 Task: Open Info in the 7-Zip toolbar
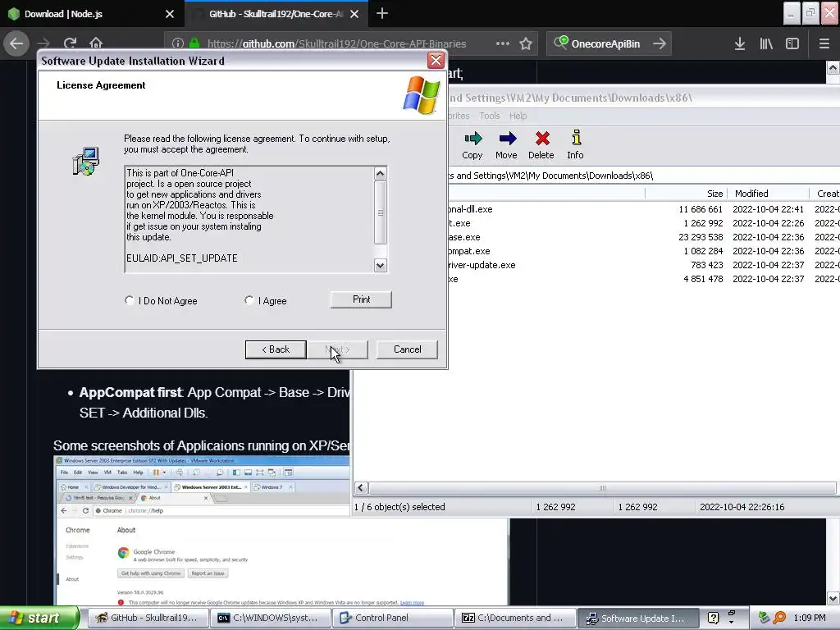[x=575, y=144]
